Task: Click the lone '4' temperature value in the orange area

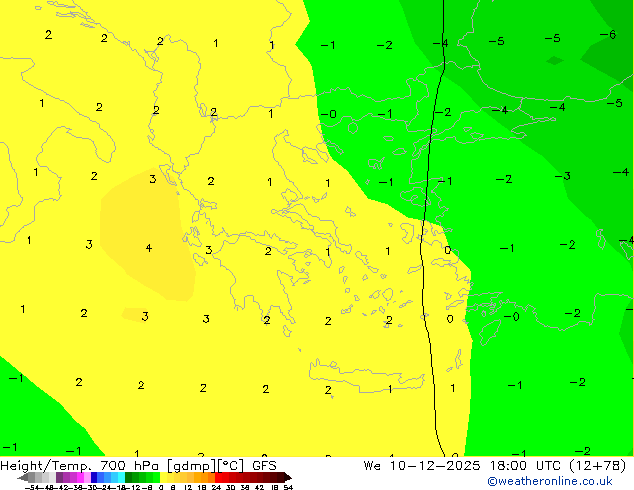Action: coord(149,248)
